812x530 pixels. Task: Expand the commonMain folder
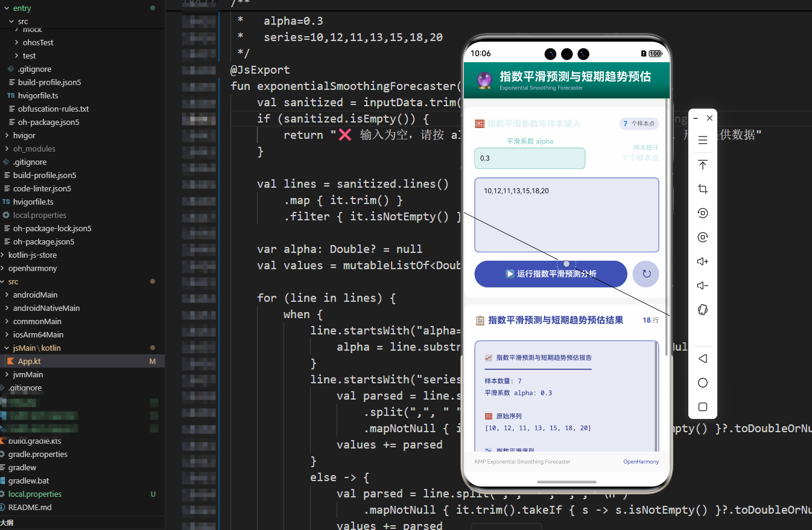(7, 321)
